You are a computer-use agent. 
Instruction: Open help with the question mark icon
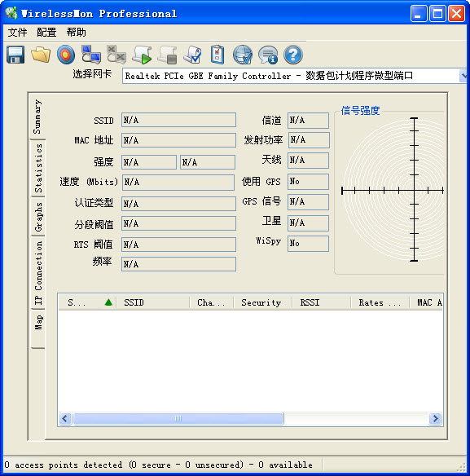tap(293, 55)
